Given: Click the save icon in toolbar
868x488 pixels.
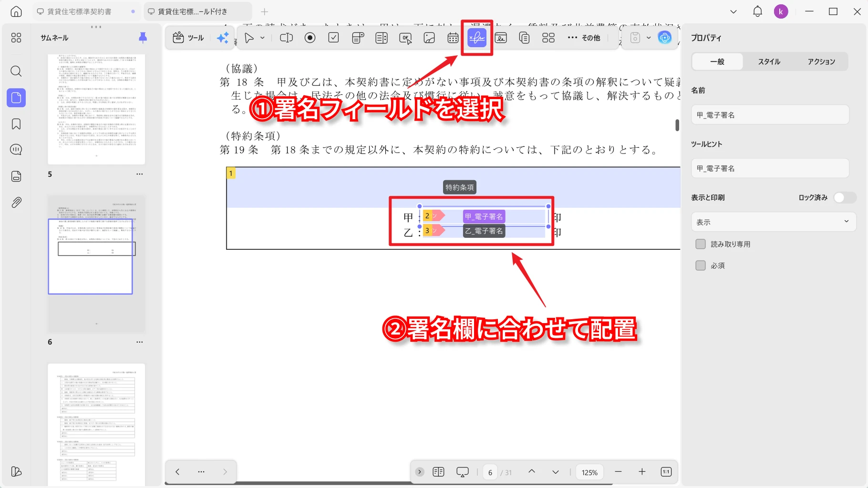Looking at the screenshot, I should 635,38.
